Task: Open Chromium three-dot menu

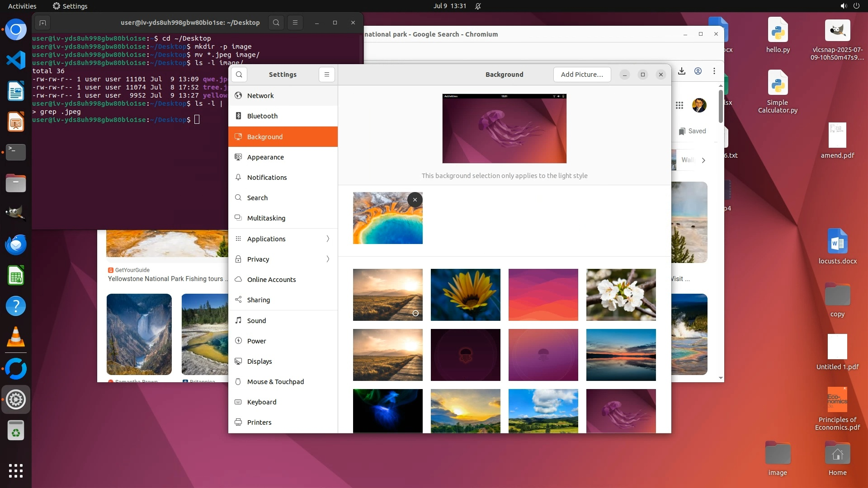Action: (714, 71)
